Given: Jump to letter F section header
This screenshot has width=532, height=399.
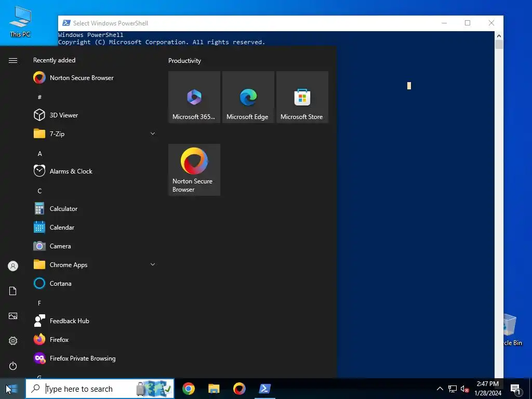Looking at the screenshot, I should tap(39, 303).
